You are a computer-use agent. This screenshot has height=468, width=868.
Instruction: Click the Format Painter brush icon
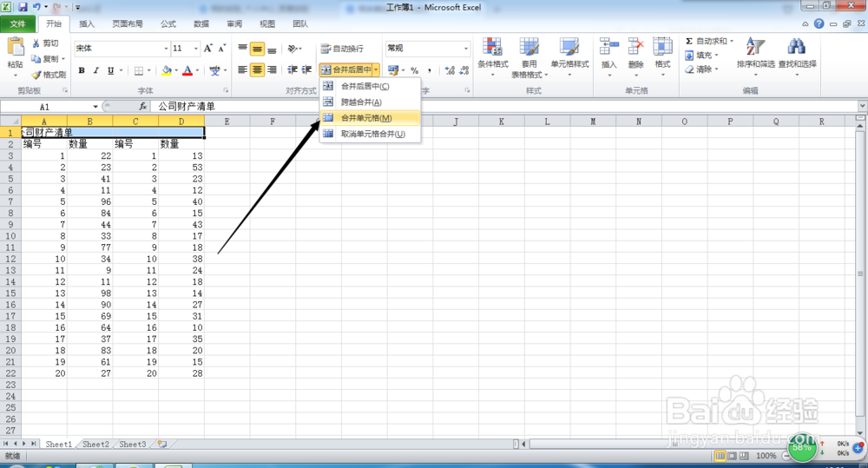coord(36,74)
